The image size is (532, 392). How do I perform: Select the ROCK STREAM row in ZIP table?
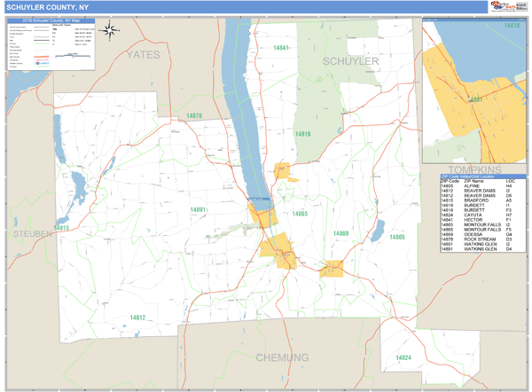pyautogui.click(x=483, y=239)
